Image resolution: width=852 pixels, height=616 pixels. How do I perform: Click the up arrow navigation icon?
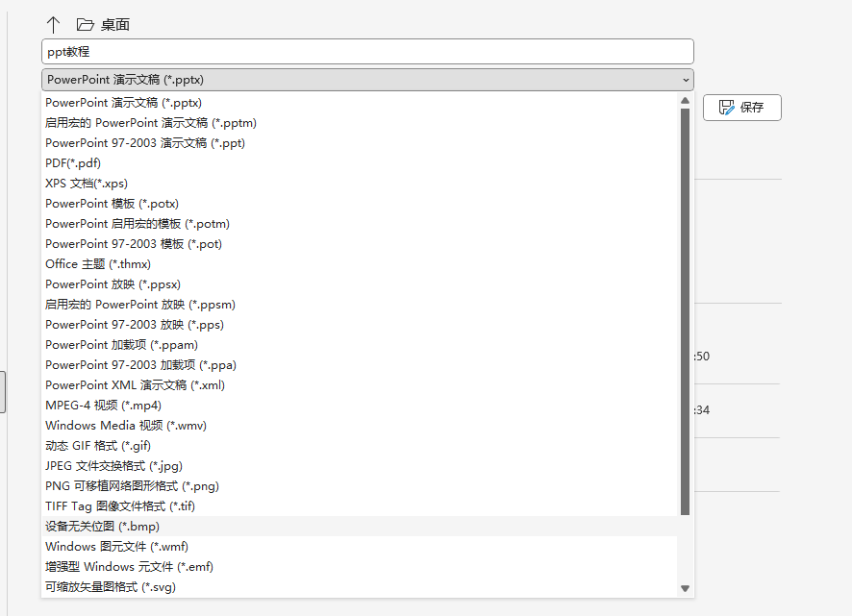pyautogui.click(x=53, y=25)
